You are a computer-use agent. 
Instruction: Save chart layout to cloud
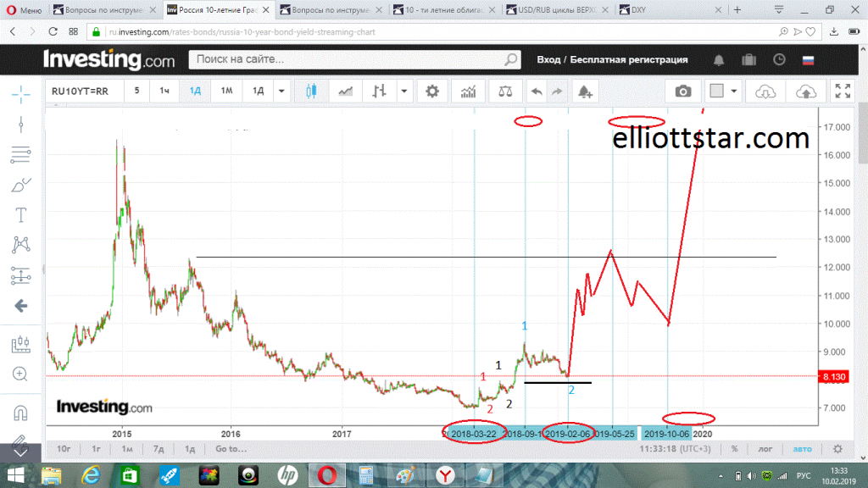tap(806, 91)
